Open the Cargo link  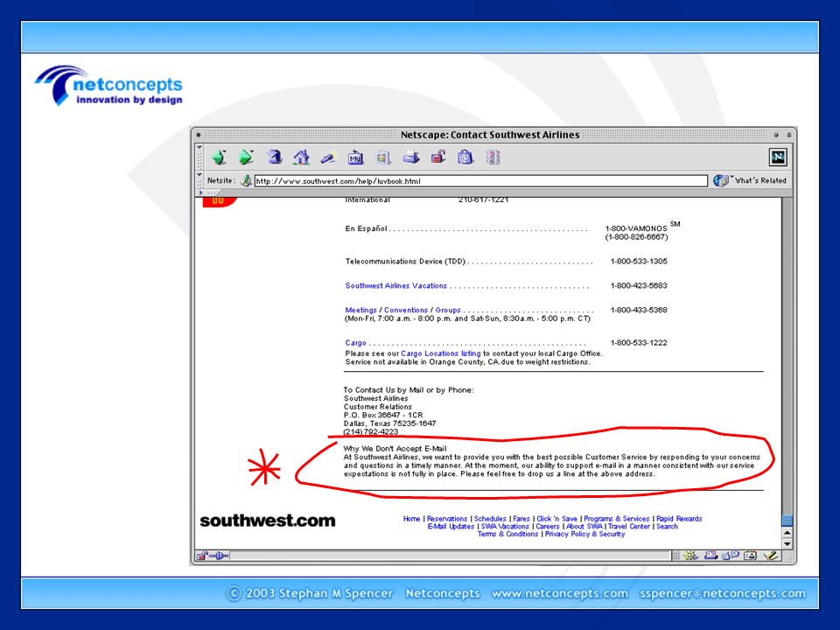coord(356,343)
